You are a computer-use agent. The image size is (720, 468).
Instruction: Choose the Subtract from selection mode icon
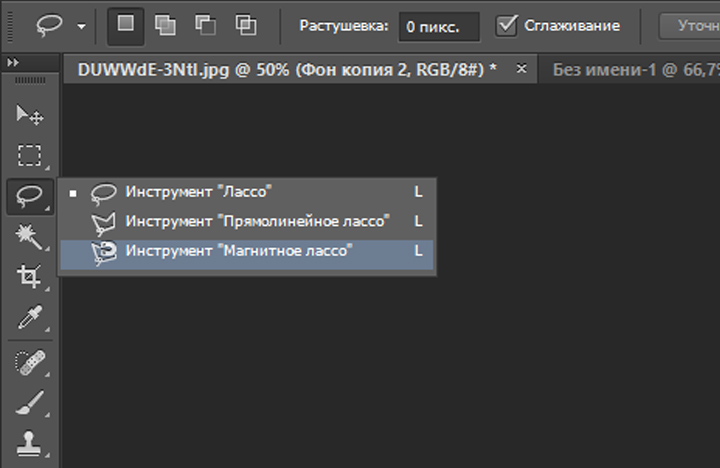[x=205, y=26]
